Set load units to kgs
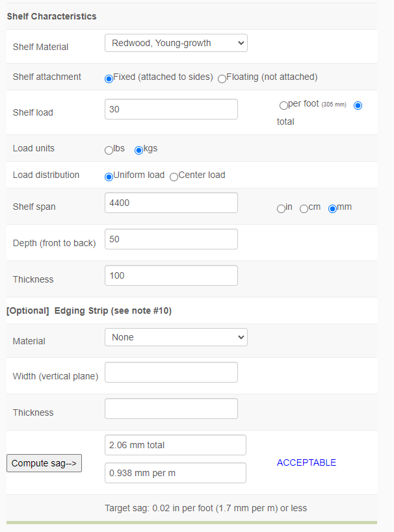Viewport: 394px width, 532px height. tap(138, 150)
